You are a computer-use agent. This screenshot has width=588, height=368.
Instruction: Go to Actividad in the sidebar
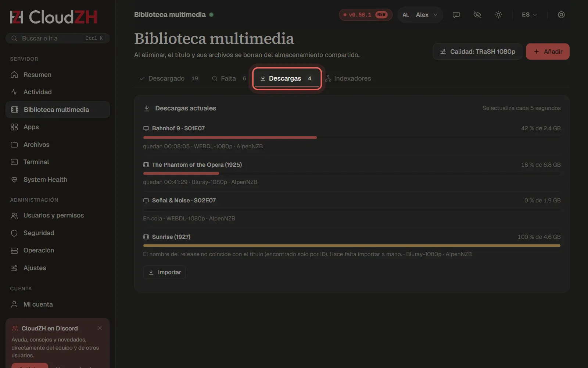click(x=58, y=92)
